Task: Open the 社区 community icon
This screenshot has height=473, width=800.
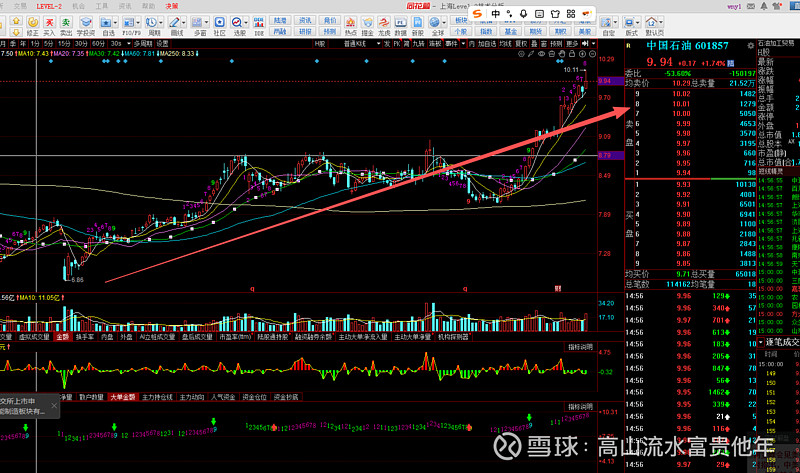Action: coord(219,22)
